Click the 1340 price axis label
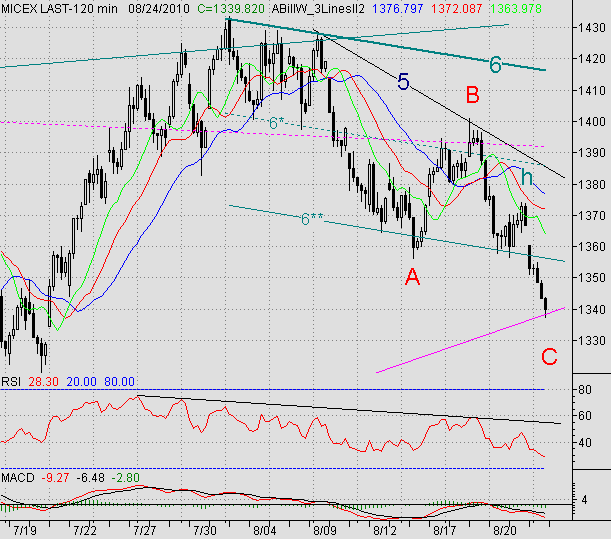The image size is (611, 539). pos(592,309)
